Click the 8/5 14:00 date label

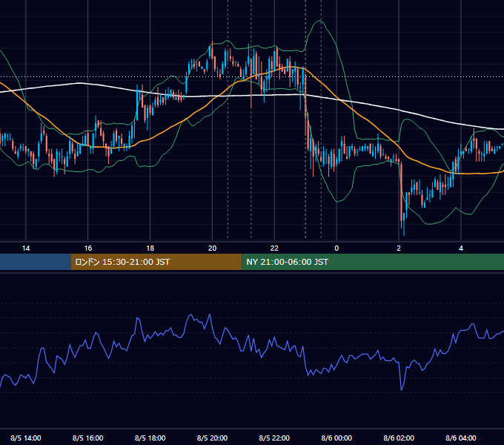click(x=26, y=438)
